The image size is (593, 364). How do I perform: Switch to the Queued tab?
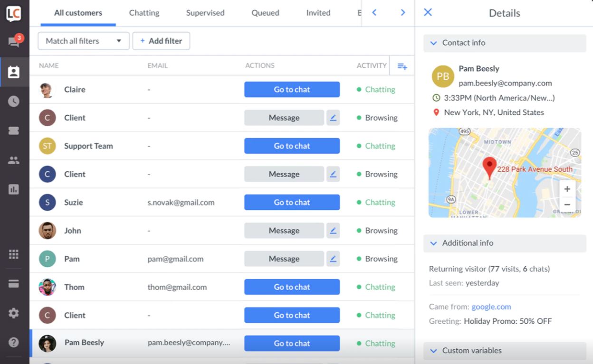click(265, 13)
